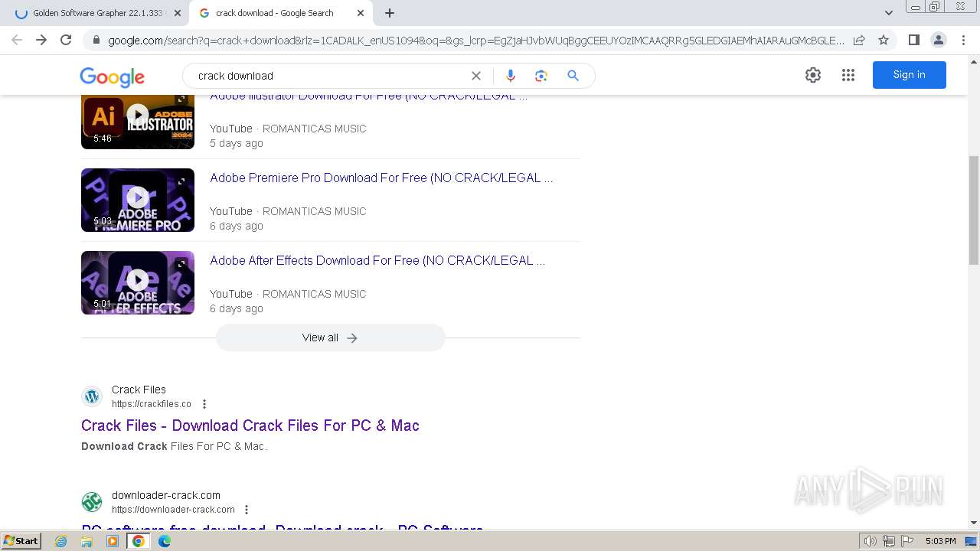Open the media player taskbar icon
Image resolution: width=980 pixels, height=551 pixels.
pyautogui.click(x=113, y=541)
